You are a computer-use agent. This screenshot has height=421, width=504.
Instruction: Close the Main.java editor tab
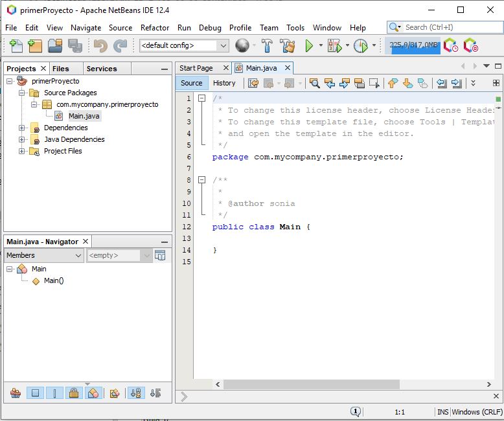288,68
